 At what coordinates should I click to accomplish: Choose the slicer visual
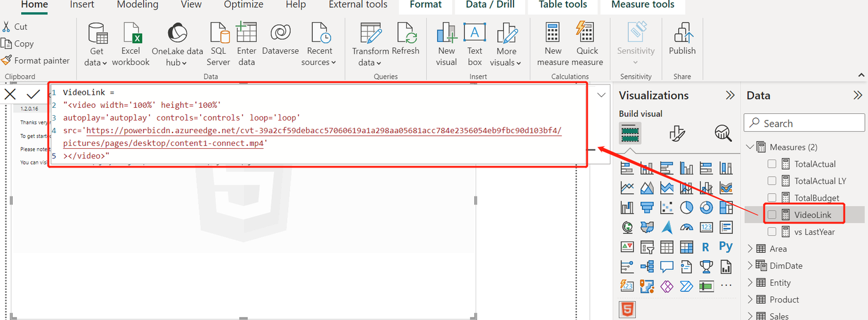647,247
